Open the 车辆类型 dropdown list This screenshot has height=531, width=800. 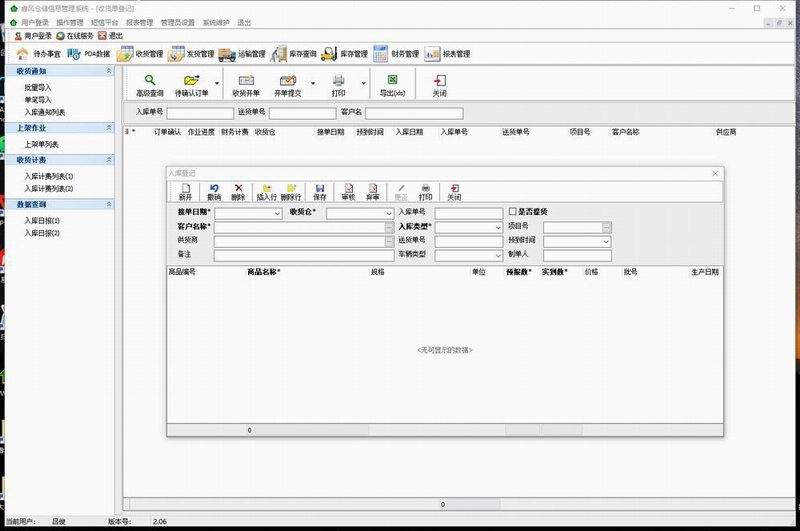click(x=497, y=255)
